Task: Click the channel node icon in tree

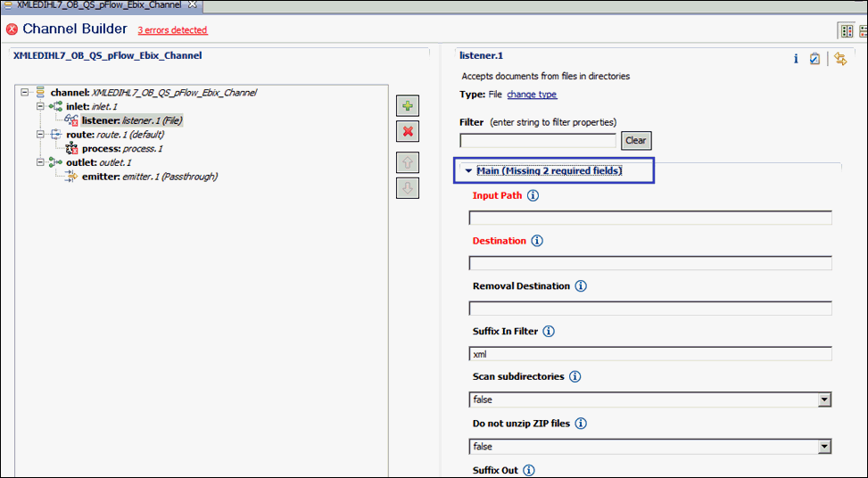Action: tap(40, 93)
